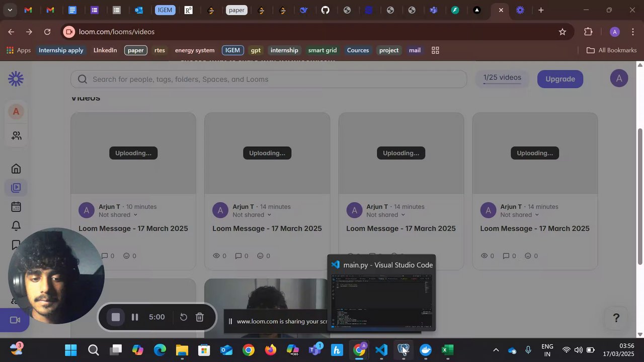Open the Chrome menu three dots
The width and height of the screenshot is (644, 362).
click(632, 32)
